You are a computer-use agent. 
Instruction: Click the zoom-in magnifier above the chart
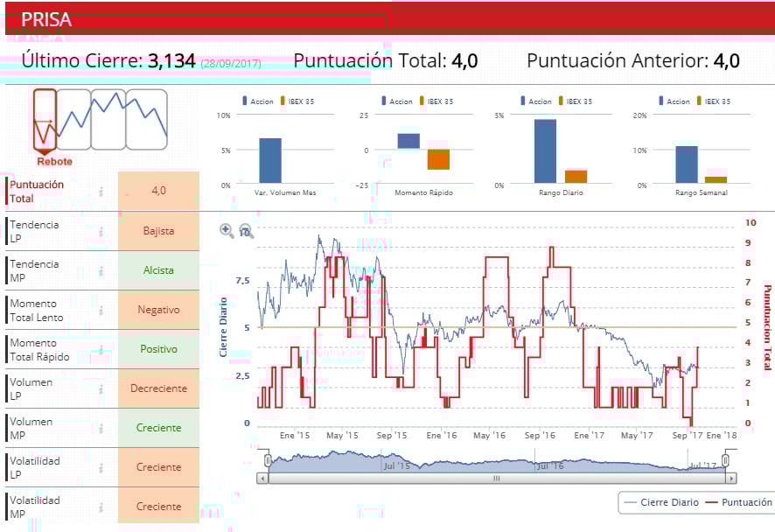(227, 230)
